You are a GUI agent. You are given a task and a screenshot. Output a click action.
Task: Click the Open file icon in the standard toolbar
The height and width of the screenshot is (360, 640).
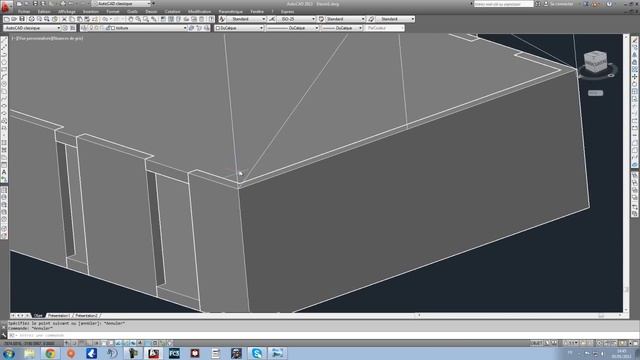14,19
